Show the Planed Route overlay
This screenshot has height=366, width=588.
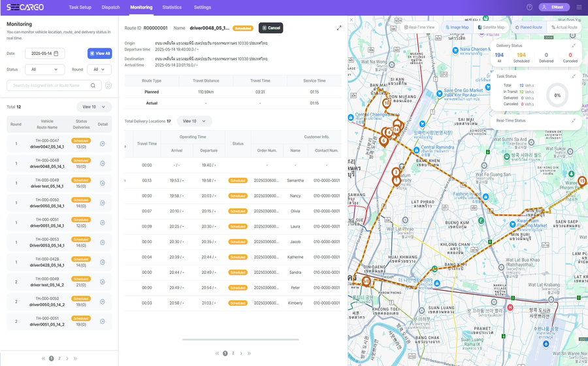pos(529,27)
